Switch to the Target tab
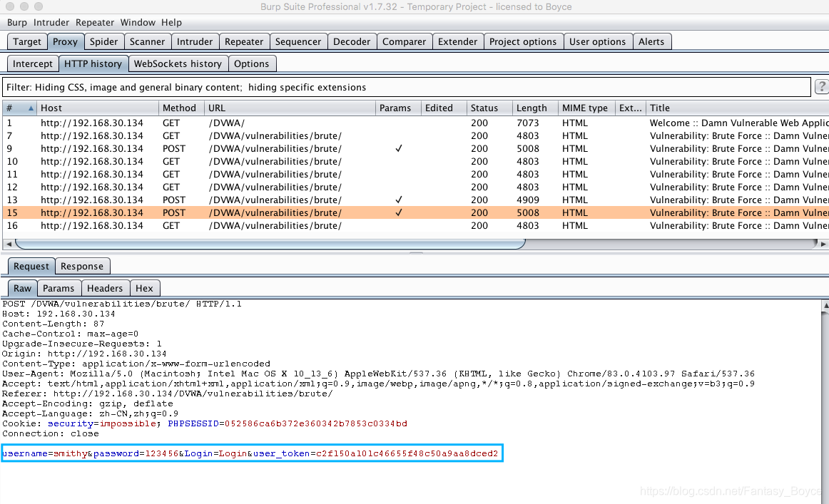 pos(27,42)
